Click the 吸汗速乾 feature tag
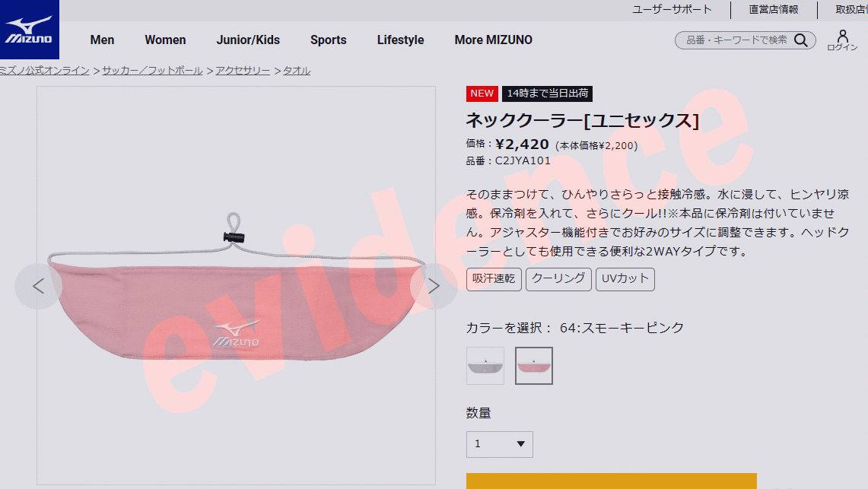The width and height of the screenshot is (868, 489). tap(494, 279)
